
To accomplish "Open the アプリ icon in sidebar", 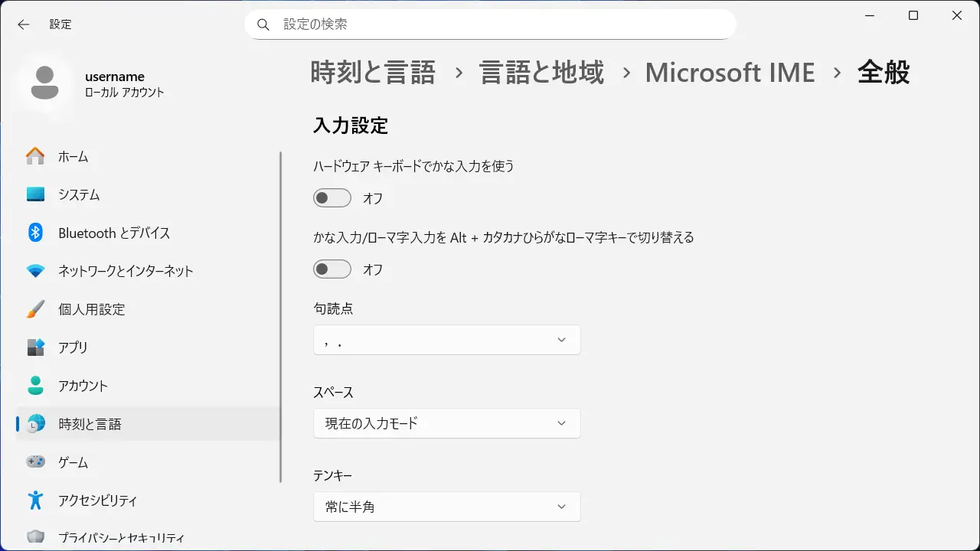I will 35,347.
